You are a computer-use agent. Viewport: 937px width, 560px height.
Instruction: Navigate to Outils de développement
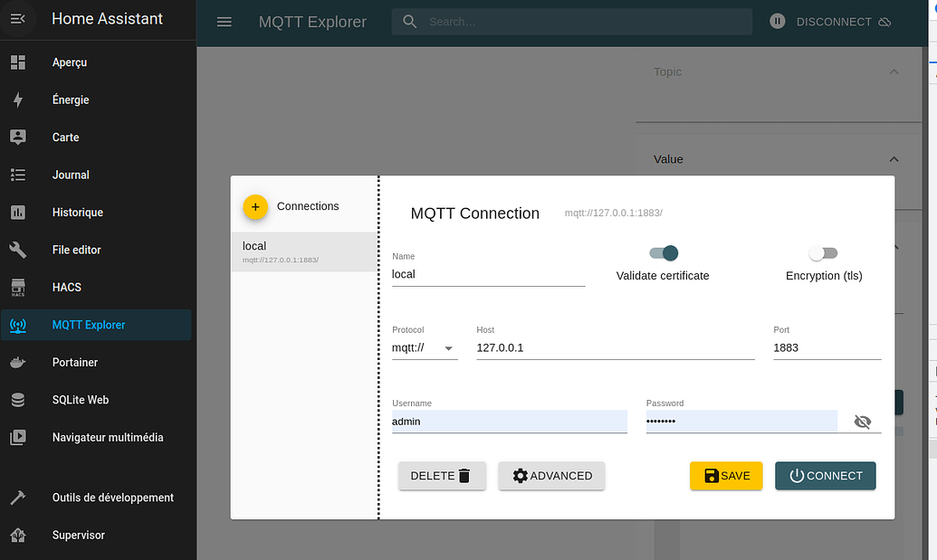pos(110,497)
